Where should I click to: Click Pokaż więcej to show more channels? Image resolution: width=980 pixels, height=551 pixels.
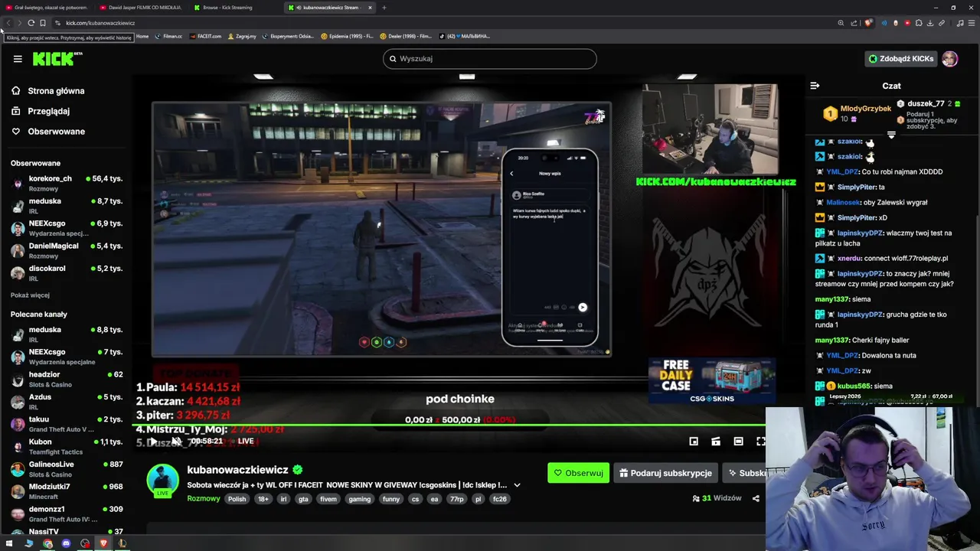click(x=30, y=295)
